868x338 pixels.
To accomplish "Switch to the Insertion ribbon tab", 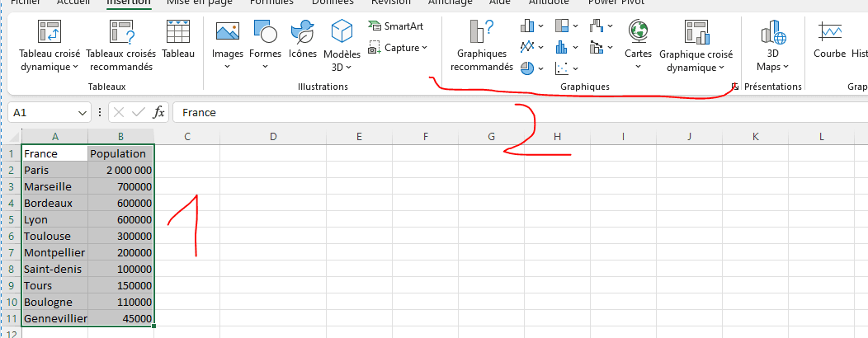I will coord(128,2).
